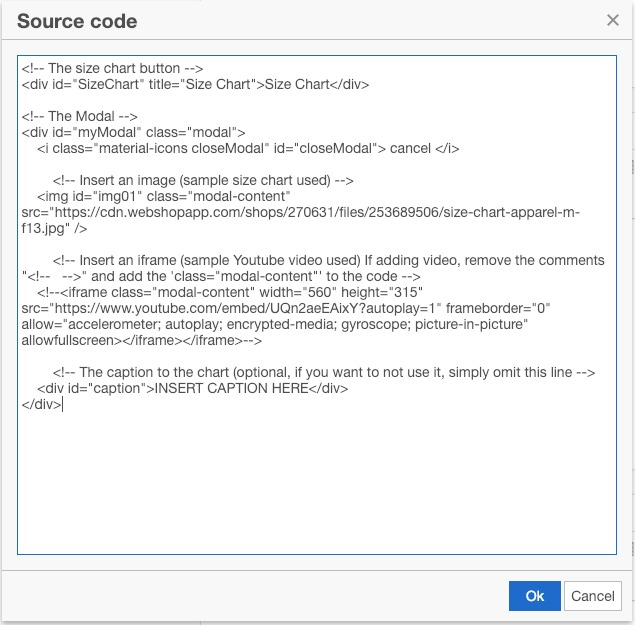The image size is (635, 625).
Task: Click the youtube.com/embed URL line
Action: (286, 308)
